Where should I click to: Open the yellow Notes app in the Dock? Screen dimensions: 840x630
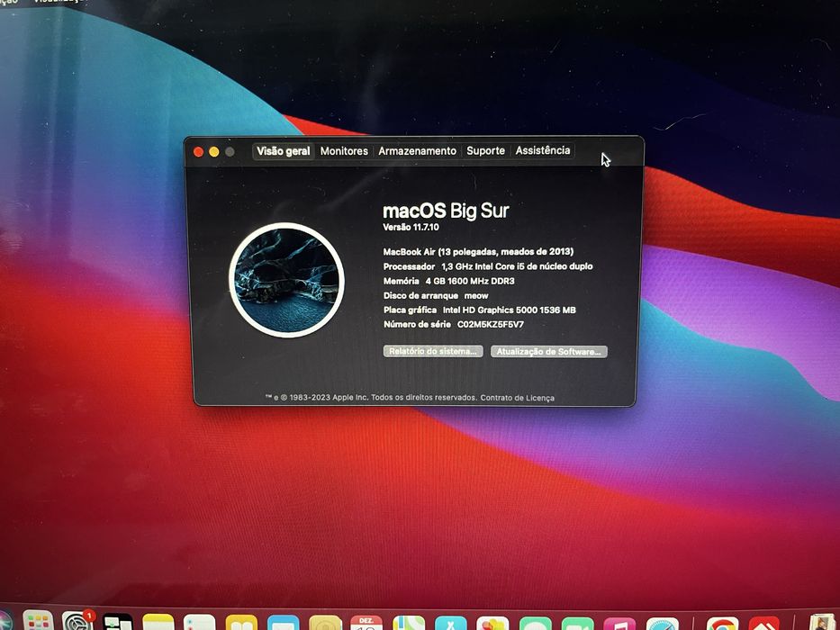[x=158, y=621]
